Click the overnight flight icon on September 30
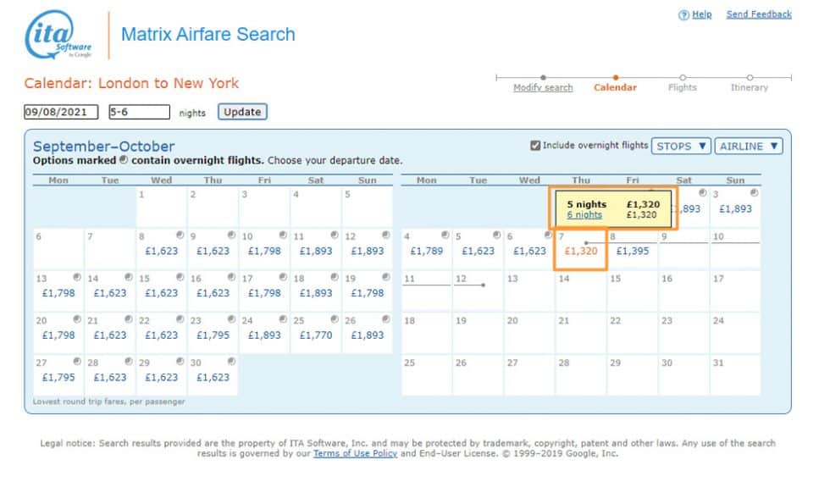The height and width of the screenshot is (504, 830). (231, 361)
